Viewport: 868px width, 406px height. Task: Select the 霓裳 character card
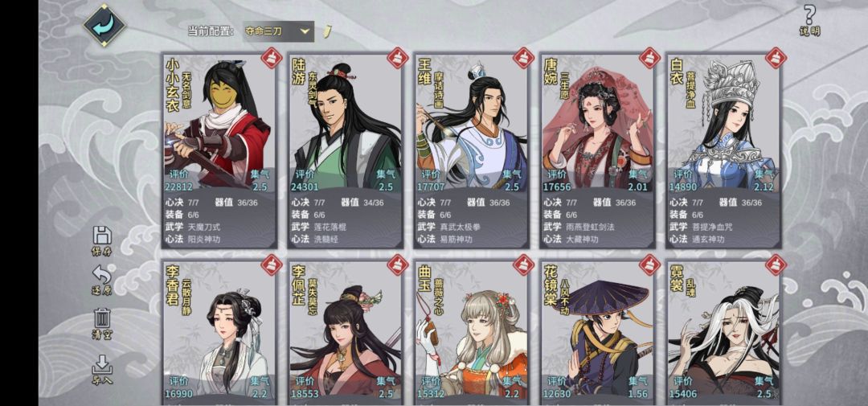(723, 332)
